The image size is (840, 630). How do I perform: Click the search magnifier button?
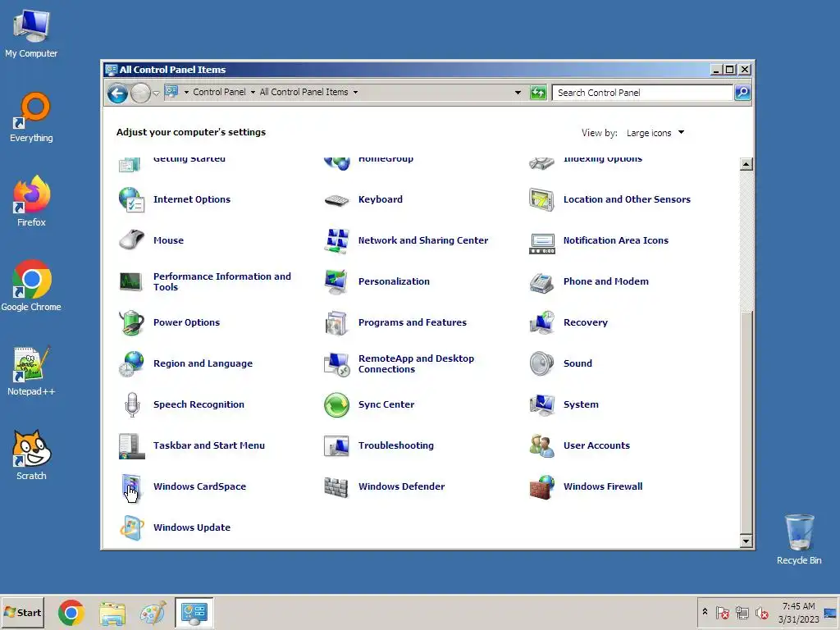coord(742,93)
